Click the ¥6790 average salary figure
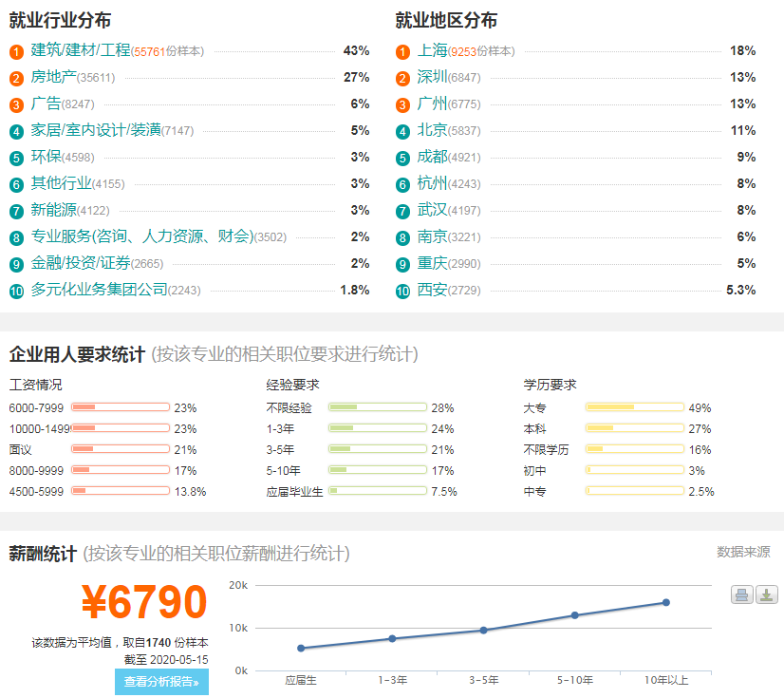Viewport: 784px width, 698px height. click(144, 602)
